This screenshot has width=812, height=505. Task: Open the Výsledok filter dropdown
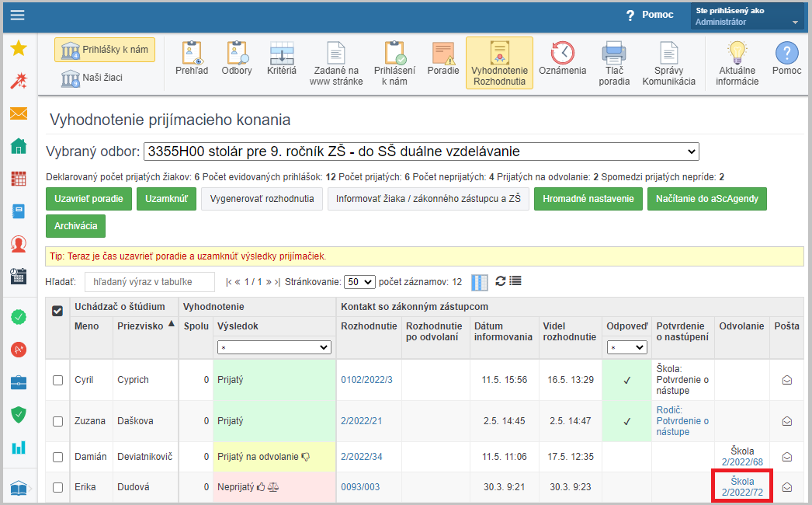pos(274,347)
